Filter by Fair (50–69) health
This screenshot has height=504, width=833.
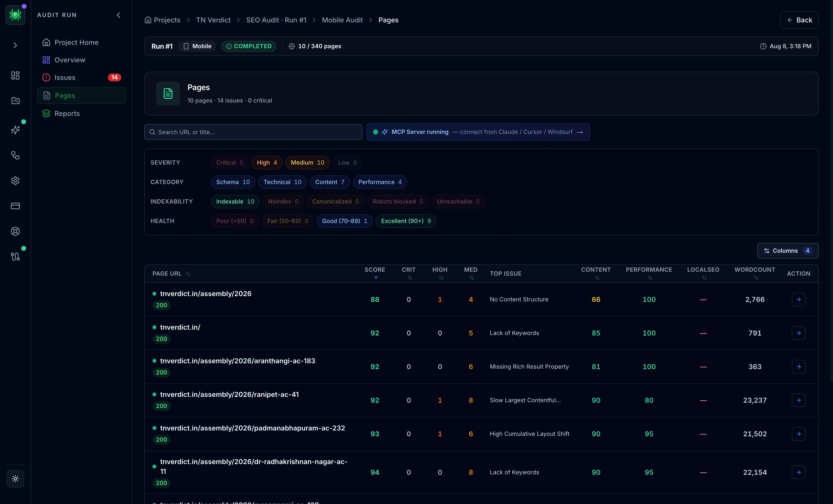pos(288,221)
